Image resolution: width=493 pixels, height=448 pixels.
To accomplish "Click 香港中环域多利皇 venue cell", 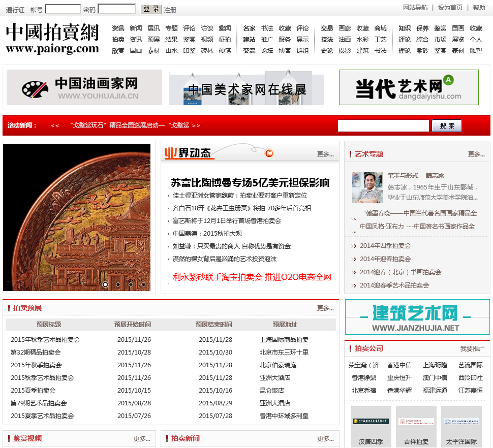I will (284, 416).
